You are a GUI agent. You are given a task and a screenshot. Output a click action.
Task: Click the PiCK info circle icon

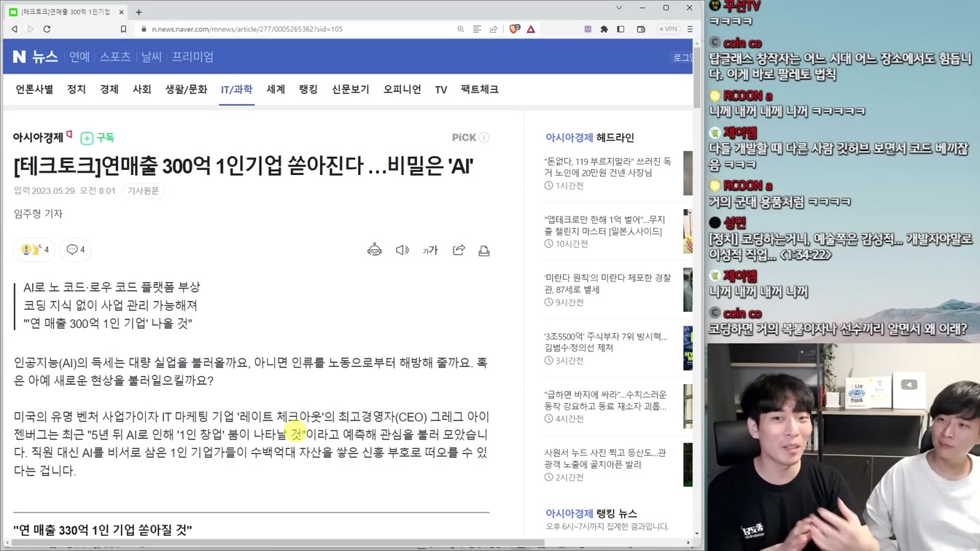(484, 137)
